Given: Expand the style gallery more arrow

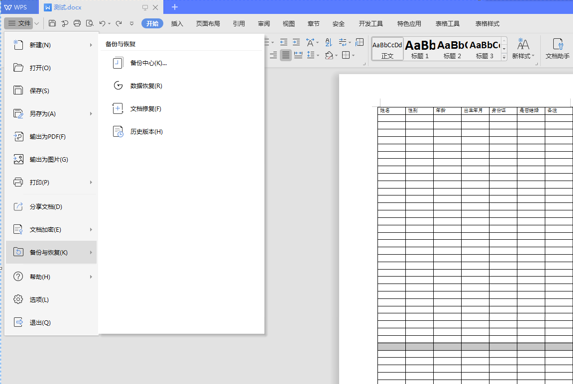Looking at the screenshot, I should (x=504, y=57).
